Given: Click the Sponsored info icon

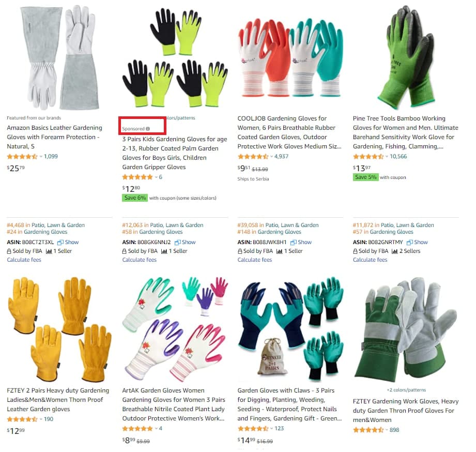Looking at the screenshot, I should tap(148, 129).
